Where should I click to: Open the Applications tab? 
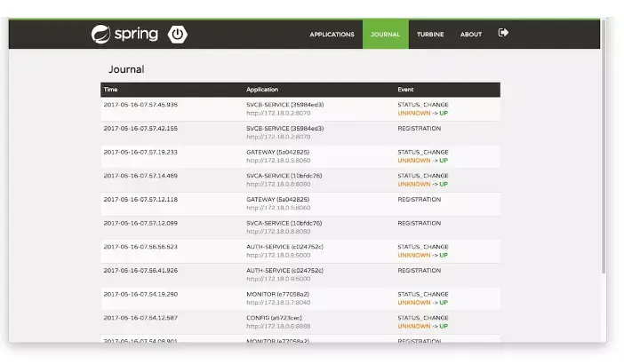[x=332, y=34]
